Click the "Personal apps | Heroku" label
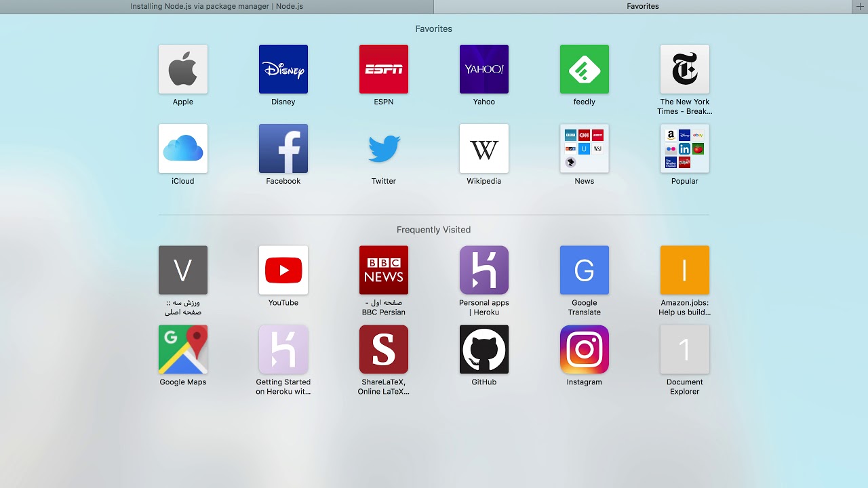The width and height of the screenshot is (868, 488). coord(484,308)
